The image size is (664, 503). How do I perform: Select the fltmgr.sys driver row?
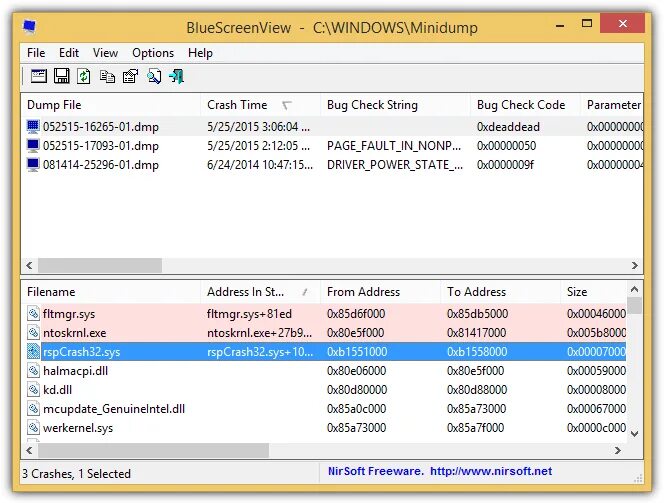pos(324,314)
